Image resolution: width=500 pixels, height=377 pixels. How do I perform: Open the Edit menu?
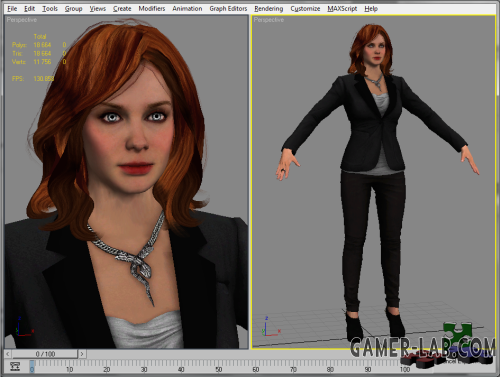point(29,9)
